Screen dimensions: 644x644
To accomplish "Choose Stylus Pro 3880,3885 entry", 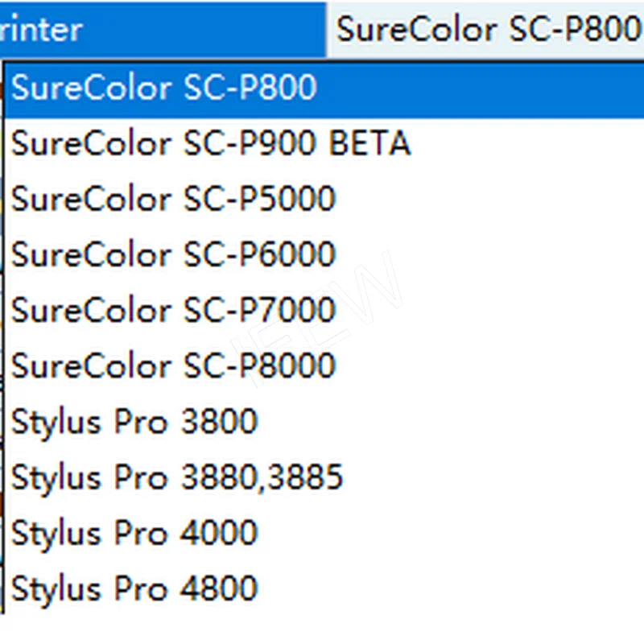I will point(177,477).
